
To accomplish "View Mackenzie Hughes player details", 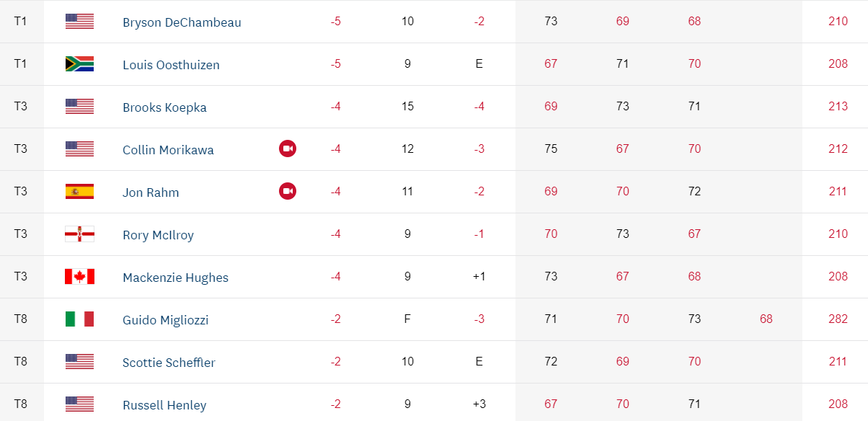I will (175, 278).
